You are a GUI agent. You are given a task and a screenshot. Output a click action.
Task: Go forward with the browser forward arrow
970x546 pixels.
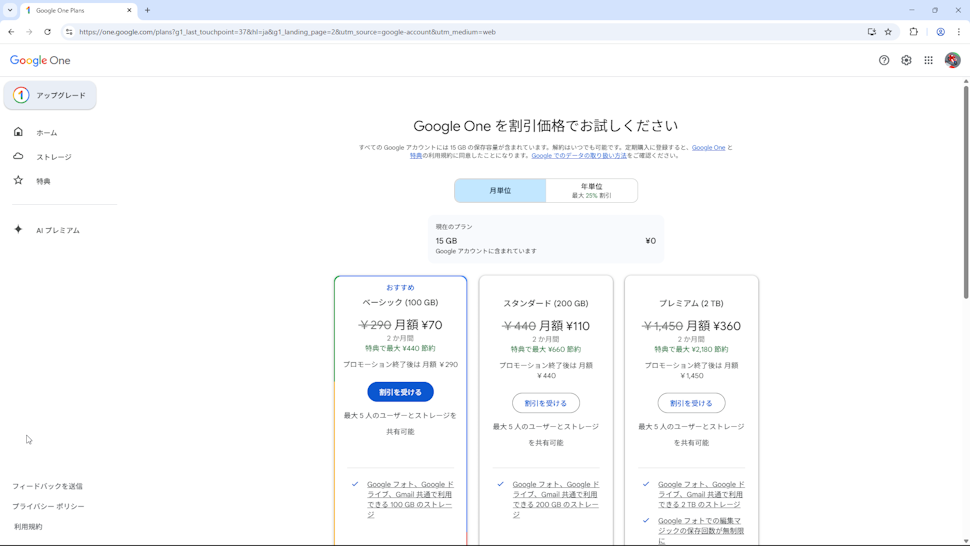coord(29,32)
